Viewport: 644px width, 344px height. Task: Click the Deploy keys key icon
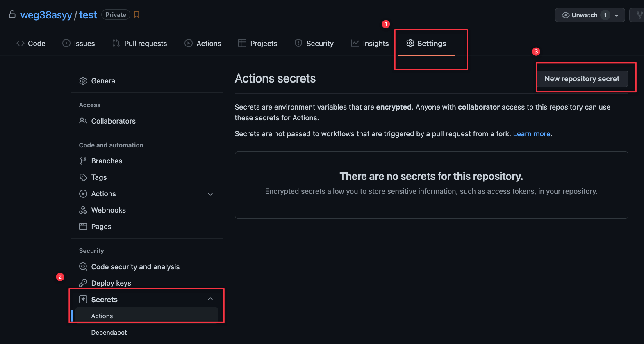(83, 283)
